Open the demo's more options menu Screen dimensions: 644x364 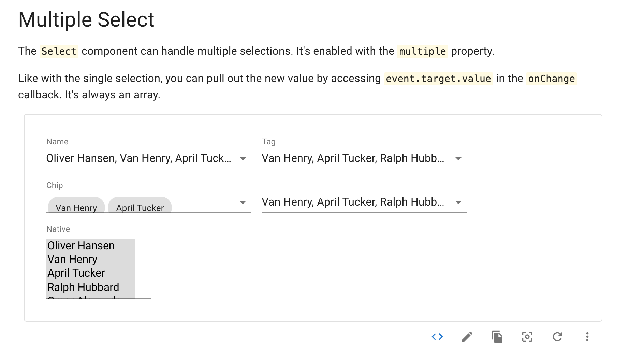[x=587, y=337]
